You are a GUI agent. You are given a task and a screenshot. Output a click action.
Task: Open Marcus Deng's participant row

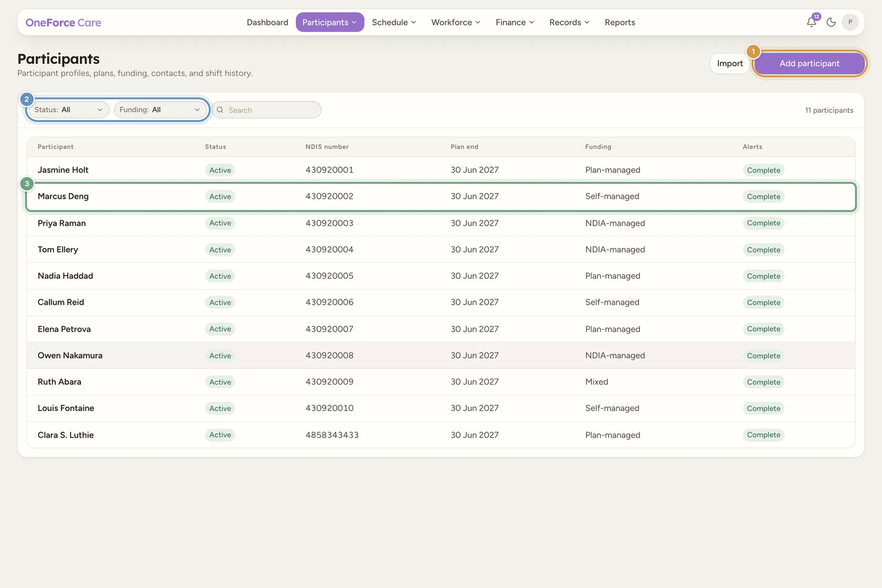(441, 196)
